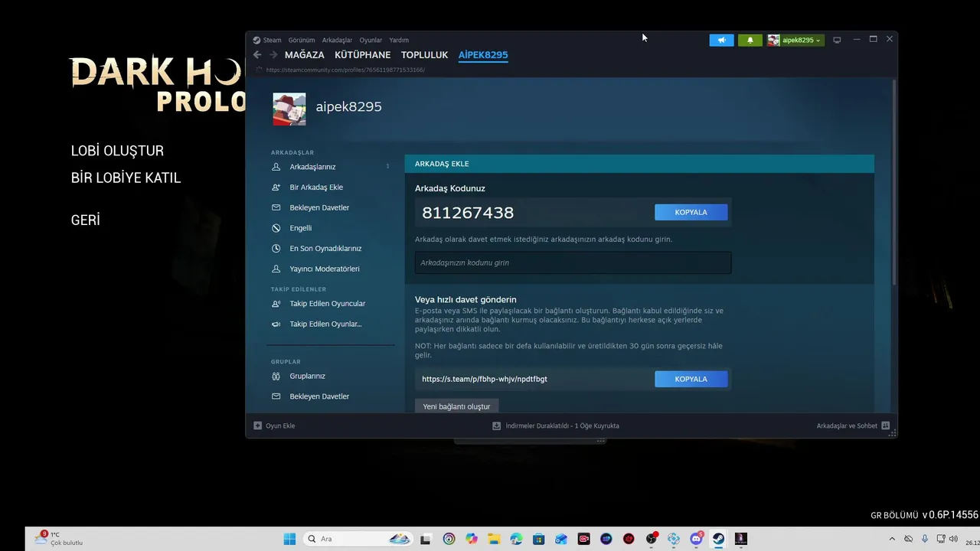Open the Oyunlar menu

point(371,40)
